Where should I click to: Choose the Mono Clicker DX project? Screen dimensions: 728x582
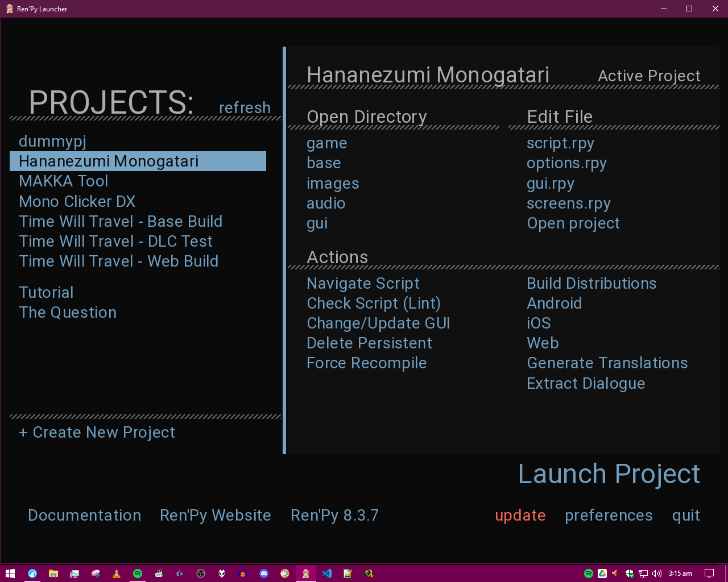pyautogui.click(x=77, y=202)
